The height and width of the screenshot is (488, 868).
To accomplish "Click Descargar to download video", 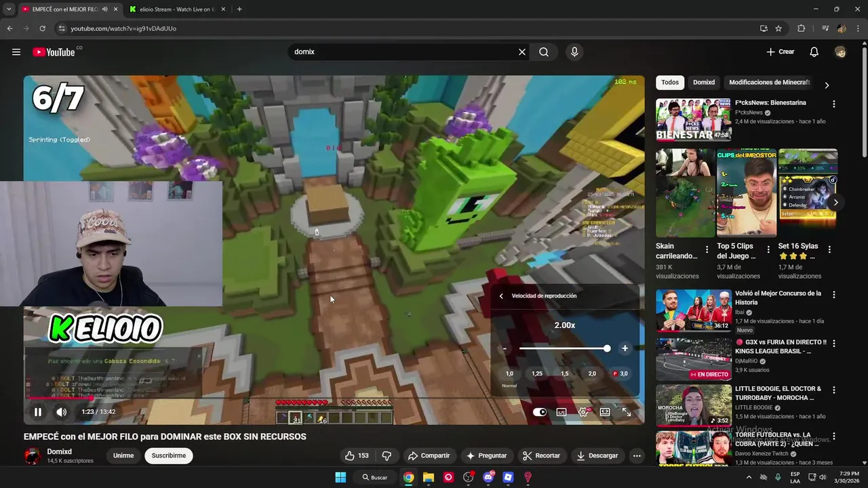I will coord(597,456).
